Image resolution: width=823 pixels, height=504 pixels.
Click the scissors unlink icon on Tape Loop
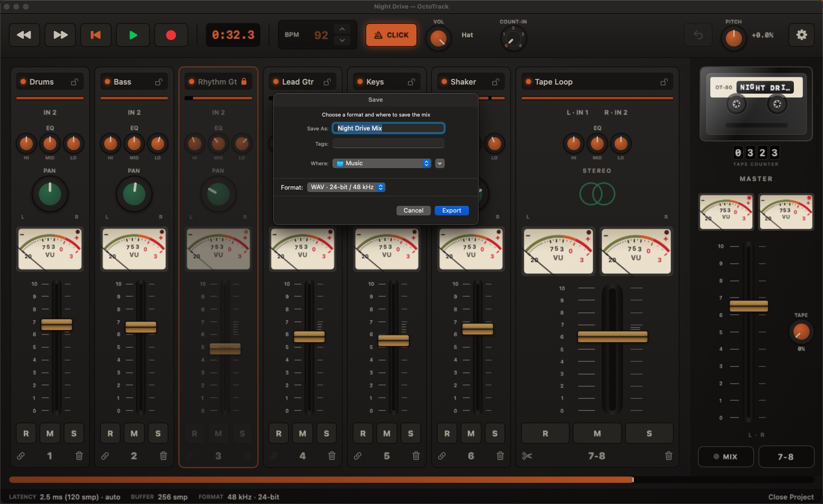coord(527,456)
